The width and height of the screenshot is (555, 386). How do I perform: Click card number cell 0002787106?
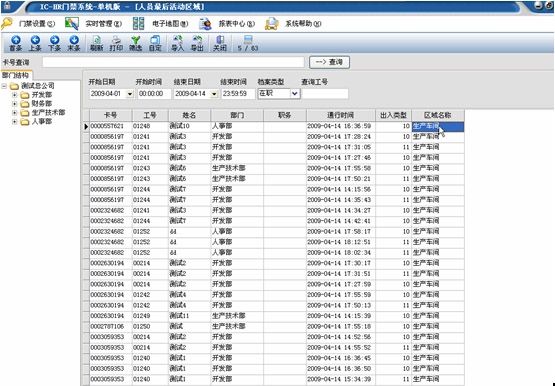pos(111,327)
